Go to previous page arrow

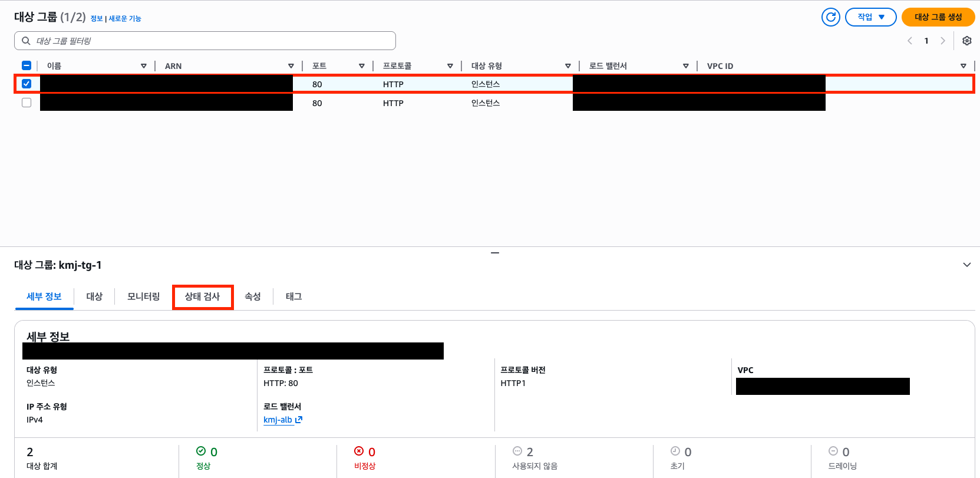pyautogui.click(x=910, y=41)
